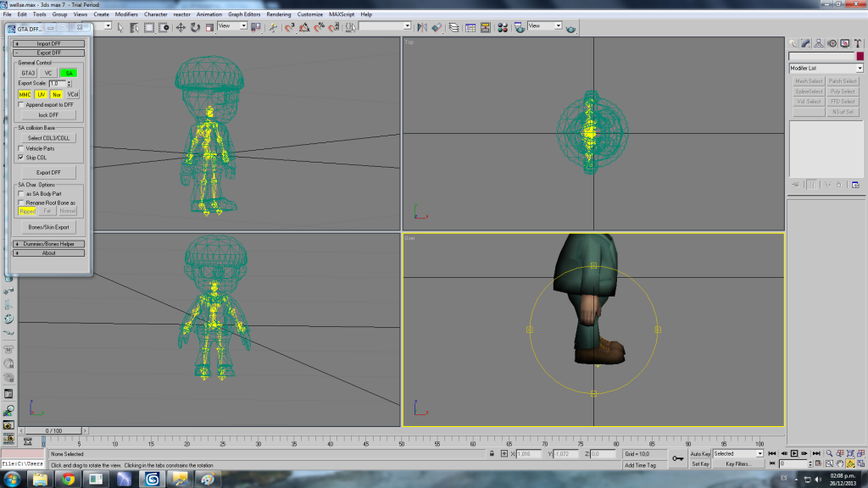Activate the Select and Scale tool
The image size is (868, 488).
[x=209, y=27]
